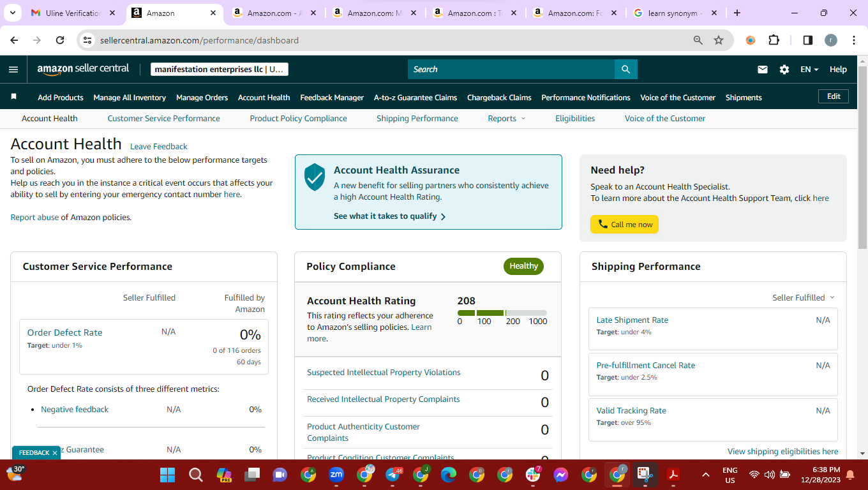868x490 pixels.
Task: Reload the page with the refresh icon
Action: point(60,40)
